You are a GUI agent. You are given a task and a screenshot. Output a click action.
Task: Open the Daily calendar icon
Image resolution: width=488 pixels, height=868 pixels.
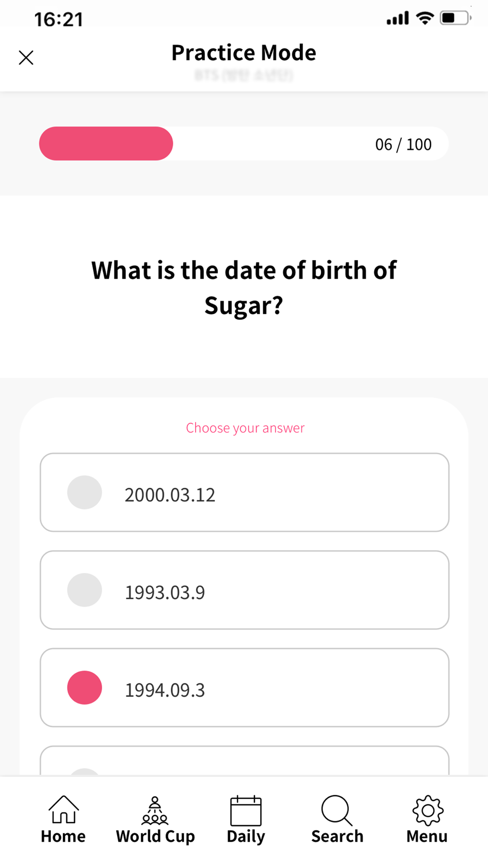point(246,810)
